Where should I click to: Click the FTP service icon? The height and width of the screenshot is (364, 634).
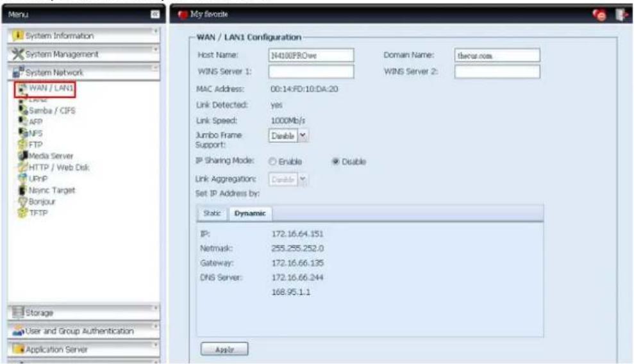(23, 144)
